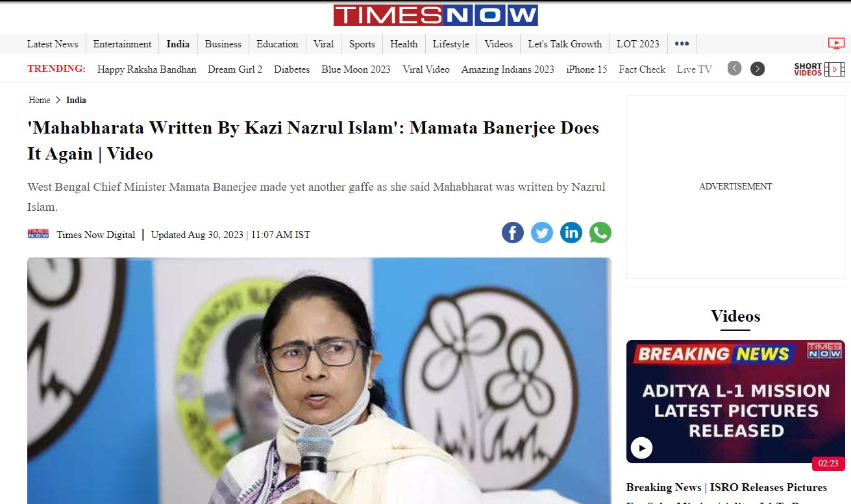Open the Mamata Banerjee article image
The height and width of the screenshot is (504, 851).
[319, 381]
